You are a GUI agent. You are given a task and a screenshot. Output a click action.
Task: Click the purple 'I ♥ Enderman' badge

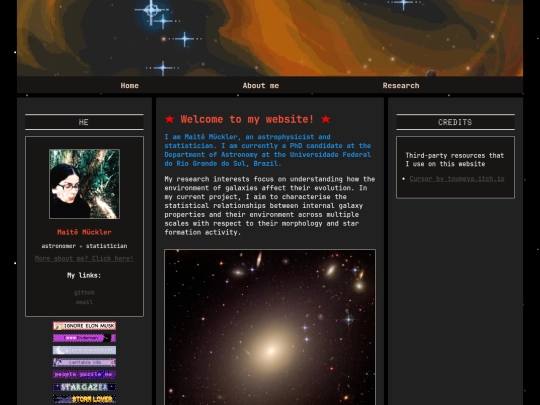pyautogui.click(x=84, y=338)
